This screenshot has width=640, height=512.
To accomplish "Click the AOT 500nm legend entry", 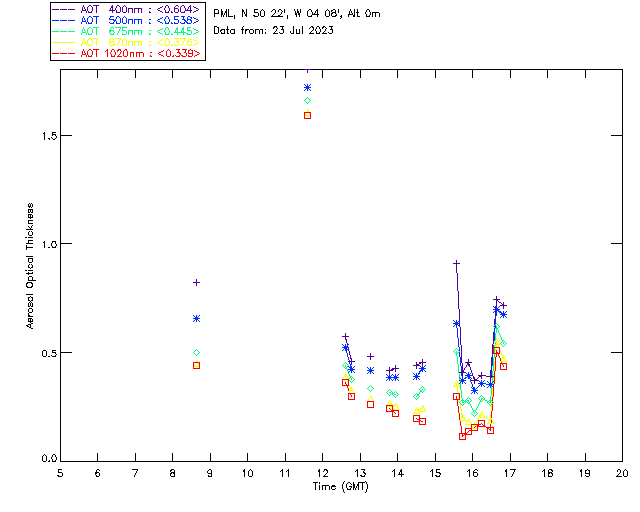I will (127, 20).
